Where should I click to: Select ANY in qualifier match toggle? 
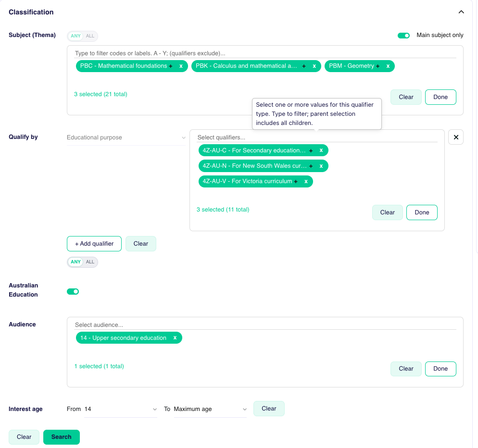[75, 262]
